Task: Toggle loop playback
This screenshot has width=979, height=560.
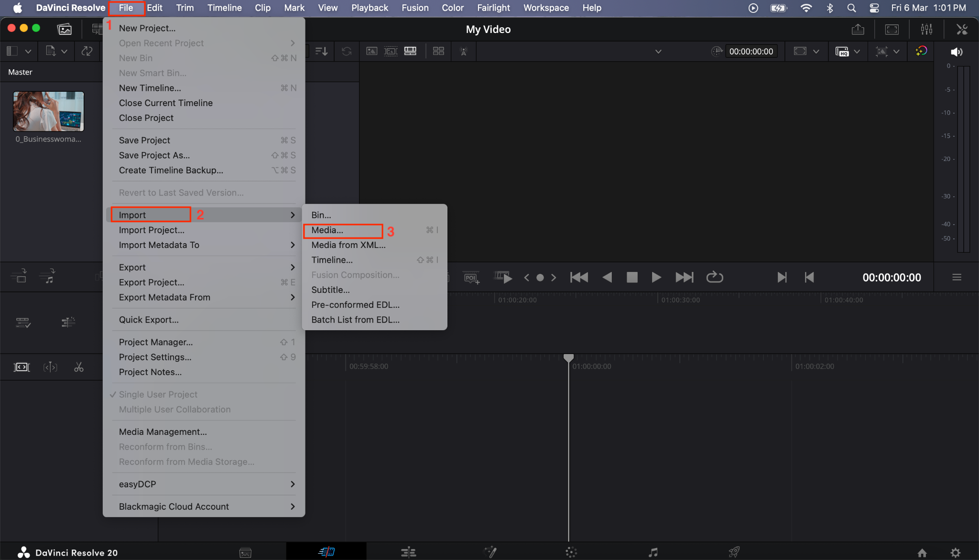Action: [714, 277]
